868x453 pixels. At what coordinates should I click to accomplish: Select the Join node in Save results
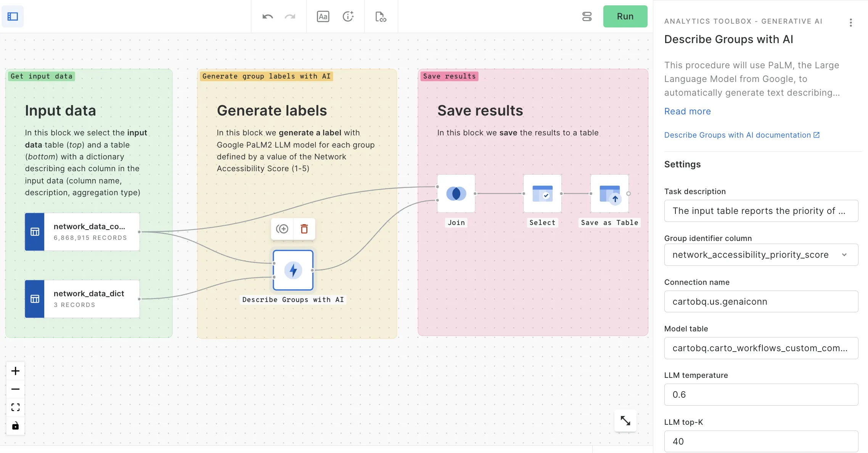[x=456, y=194]
